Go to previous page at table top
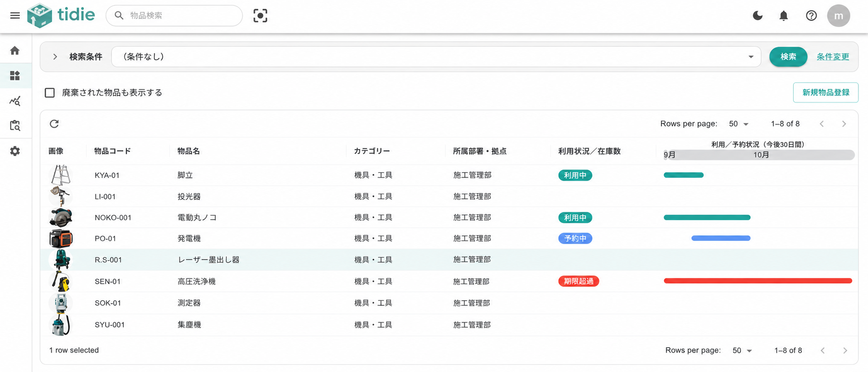The width and height of the screenshot is (868, 372). [x=822, y=124]
